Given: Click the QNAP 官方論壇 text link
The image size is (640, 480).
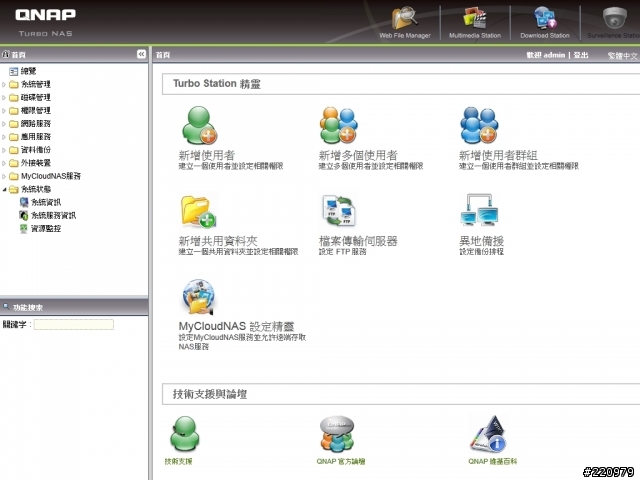Looking at the screenshot, I should [341, 461].
